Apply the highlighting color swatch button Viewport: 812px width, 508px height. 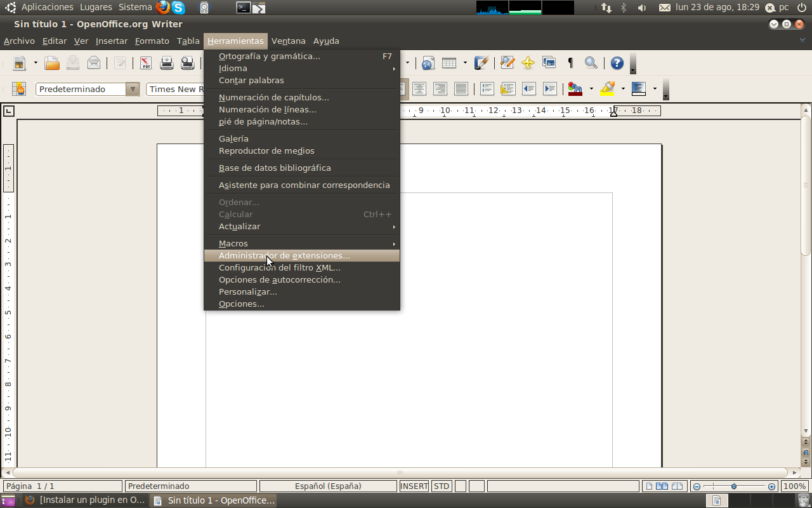click(x=608, y=89)
